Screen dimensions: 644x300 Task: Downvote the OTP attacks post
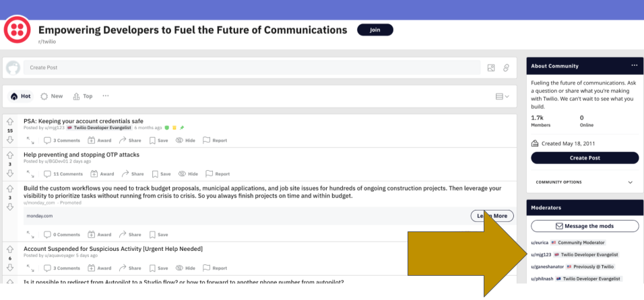click(11, 172)
